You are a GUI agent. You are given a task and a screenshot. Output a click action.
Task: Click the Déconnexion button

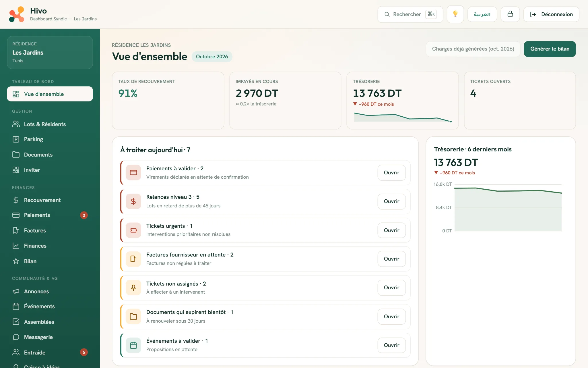551,14
